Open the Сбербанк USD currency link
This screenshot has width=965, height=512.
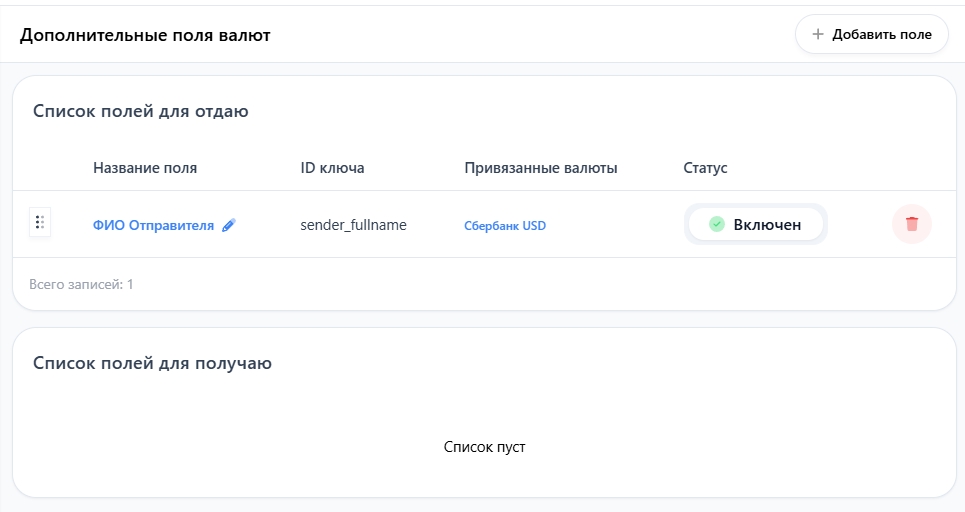(x=505, y=226)
